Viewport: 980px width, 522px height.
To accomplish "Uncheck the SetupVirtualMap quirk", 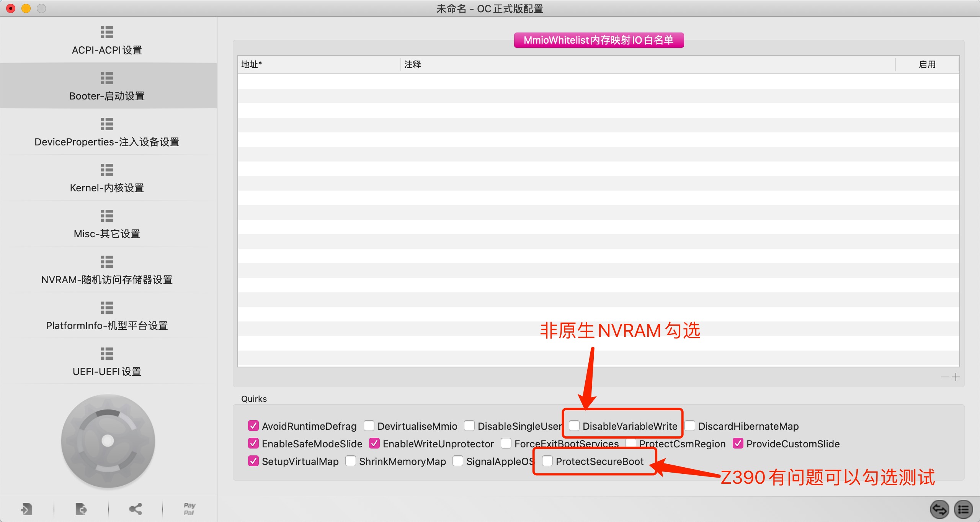I will [x=253, y=461].
